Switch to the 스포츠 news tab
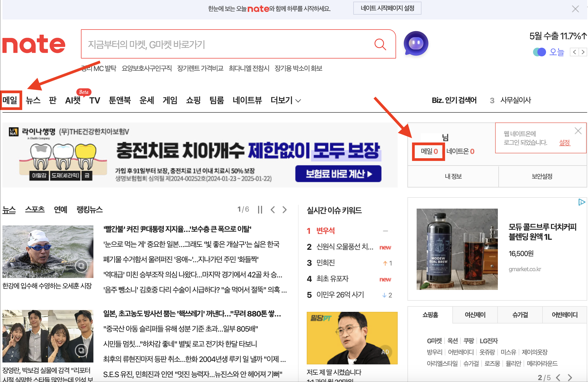Screen dimensions: 588x382 (35, 209)
